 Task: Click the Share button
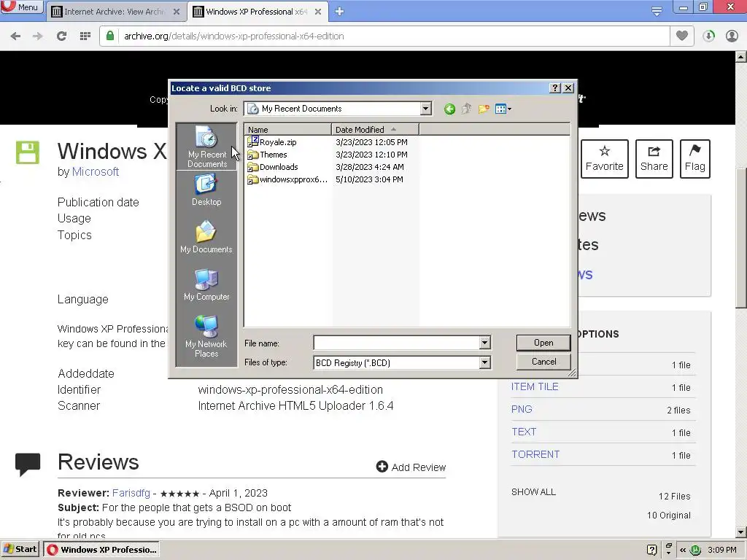tap(654, 158)
